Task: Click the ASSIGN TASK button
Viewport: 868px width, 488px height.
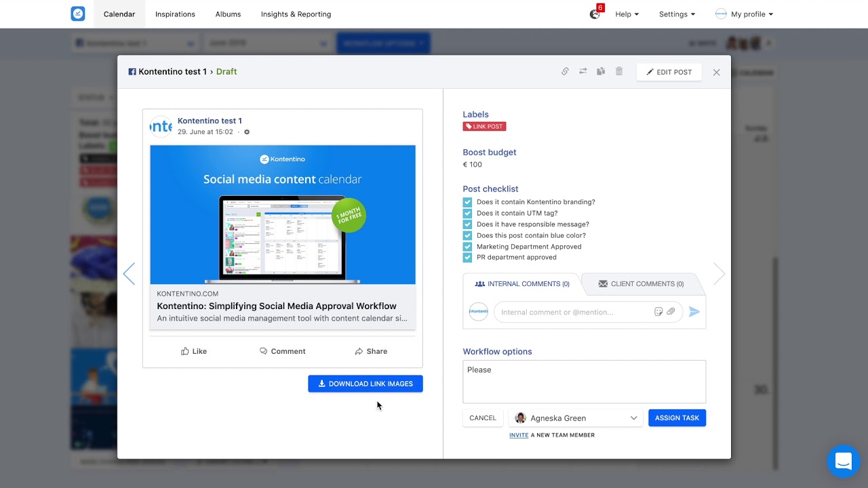Action: click(677, 418)
